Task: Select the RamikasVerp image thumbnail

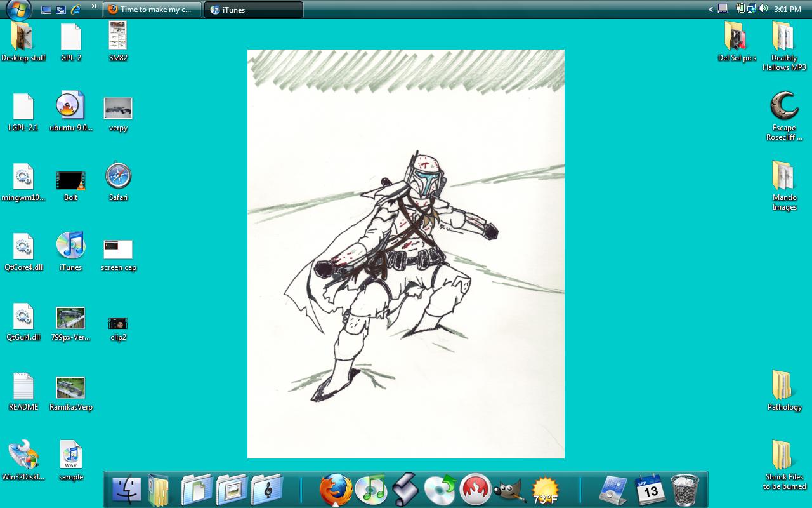Action: pos(70,394)
